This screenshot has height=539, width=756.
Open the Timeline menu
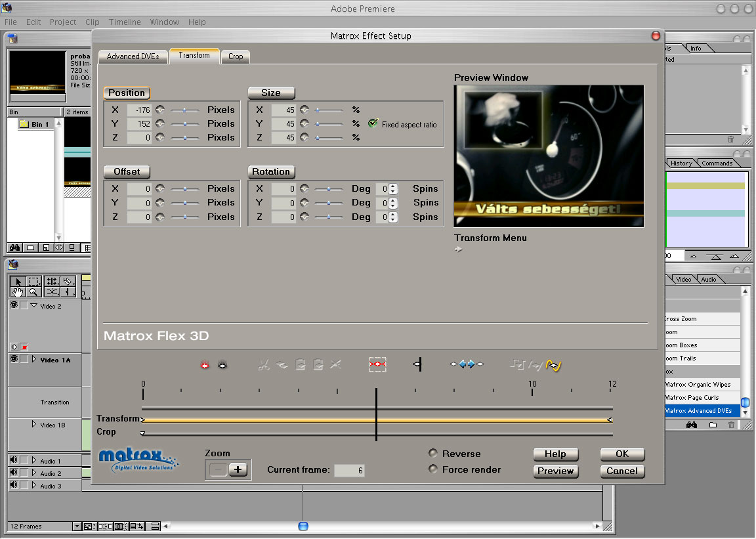click(125, 22)
